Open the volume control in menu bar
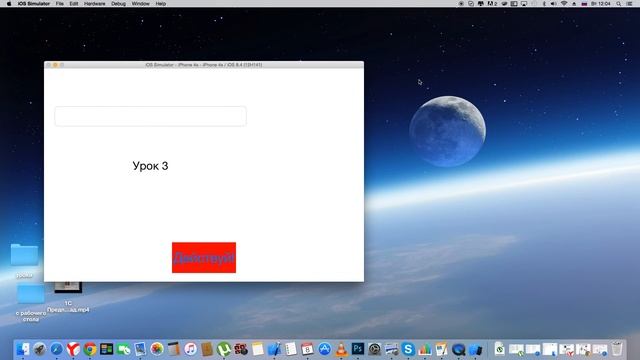The image size is (640, 360). coord(553,4)
